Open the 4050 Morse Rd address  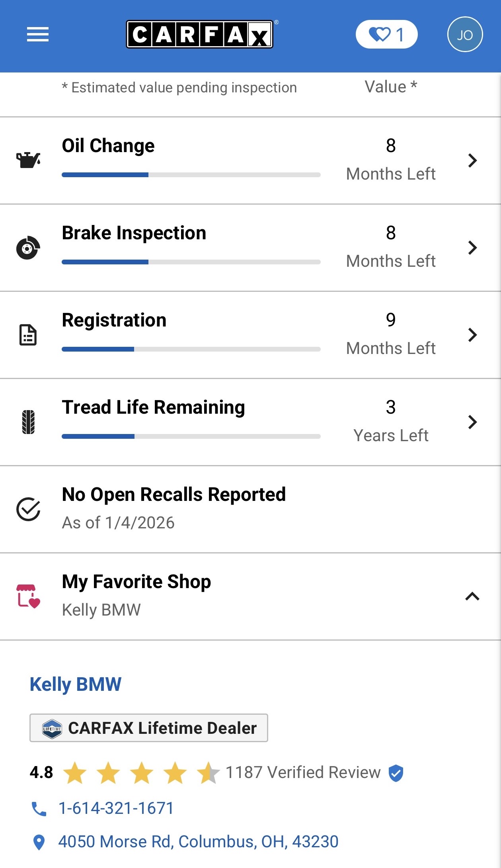[x=198, y=842]
